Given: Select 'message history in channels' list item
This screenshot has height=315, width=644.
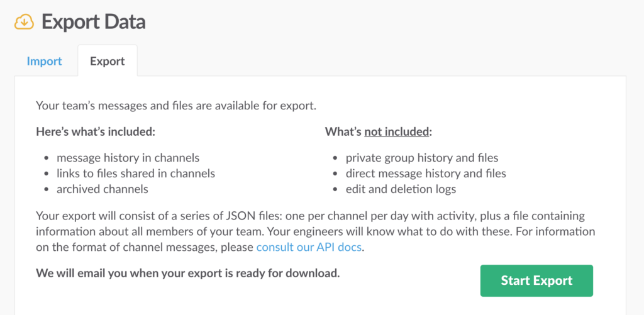Looking at the screenshot, I should coord(128,157).
